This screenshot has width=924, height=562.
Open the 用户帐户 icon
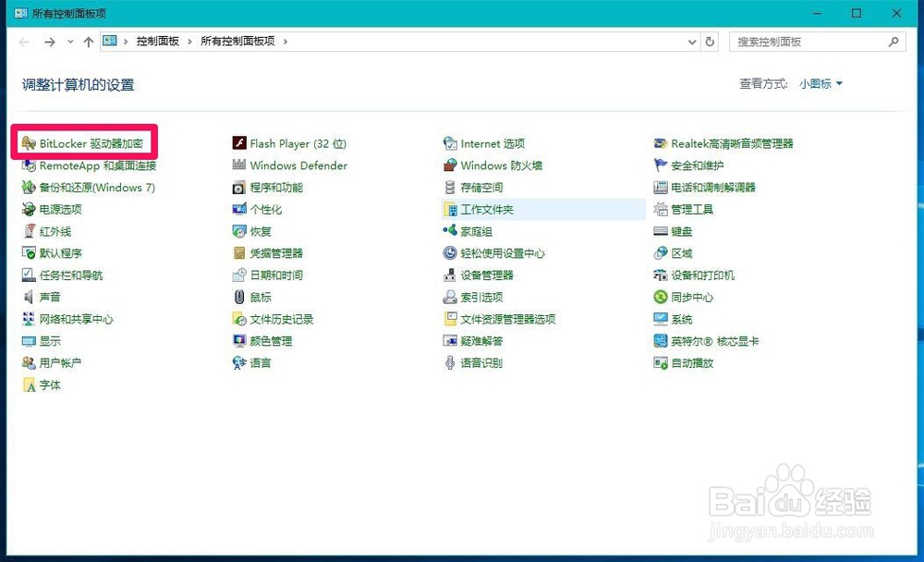[29, 362]
